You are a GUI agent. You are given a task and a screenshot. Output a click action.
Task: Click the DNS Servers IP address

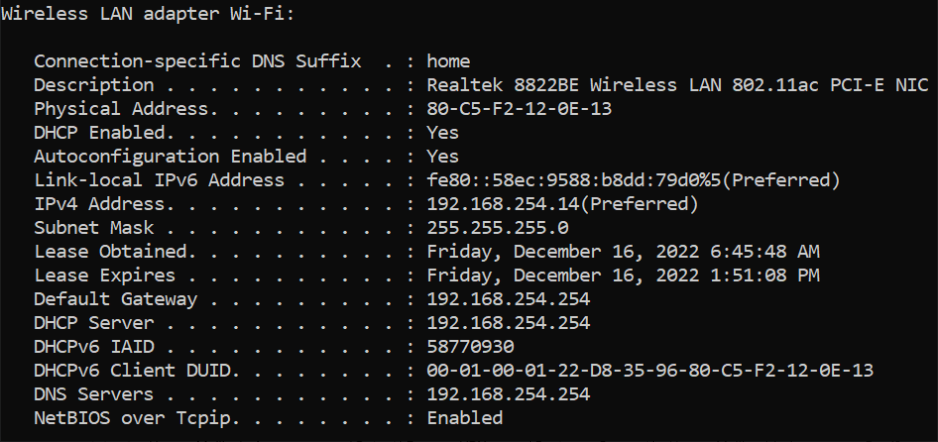508,395
